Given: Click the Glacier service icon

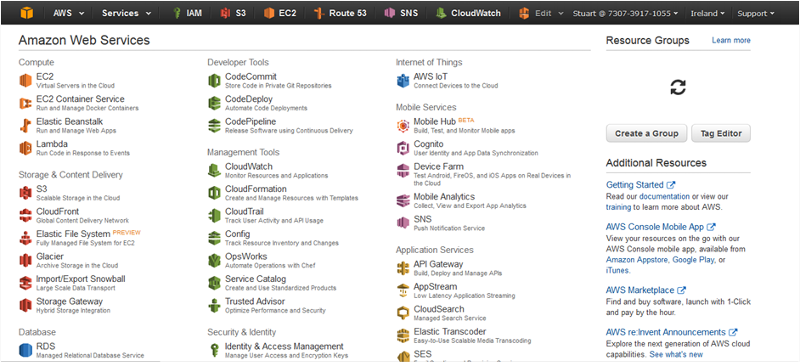Looking at the screenshot, I should tap(26, 260).
